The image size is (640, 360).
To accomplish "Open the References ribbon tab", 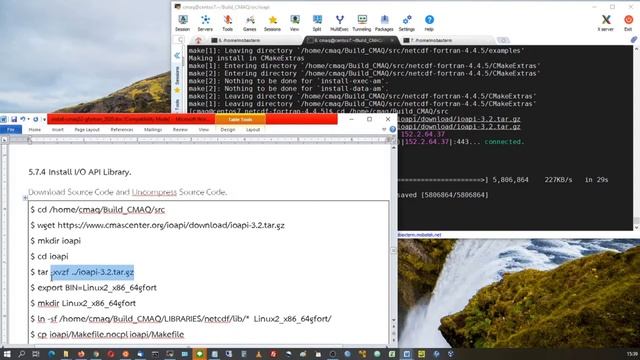I will point(122,129).
